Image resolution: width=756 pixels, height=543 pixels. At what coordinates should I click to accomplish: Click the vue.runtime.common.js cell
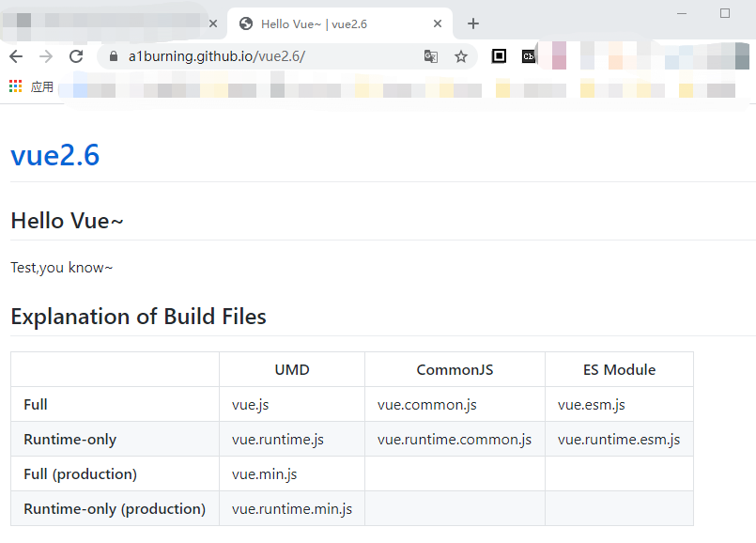coord(455,440)
